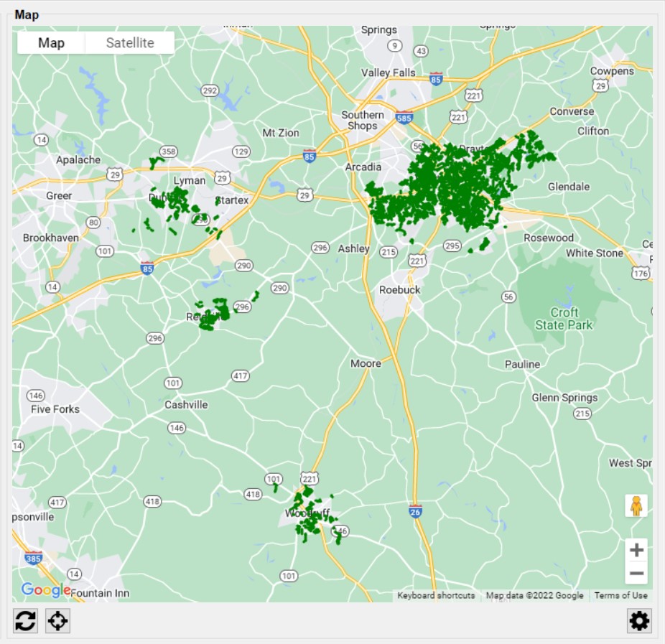Click the Clifton label
Image resolution: width=665 pixels, height=644 pixels.
(593, 131)
